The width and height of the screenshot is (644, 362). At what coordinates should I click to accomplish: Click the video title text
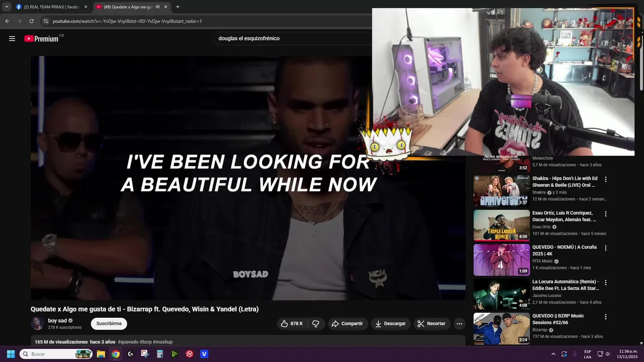coord(144,309)
